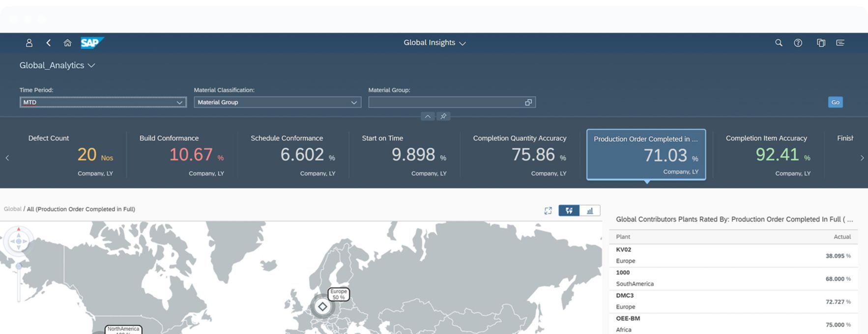The width and height of the screenshot is (868, 334).
Task: Select the Defect Count KPI tile
Action: coord(70,155)
